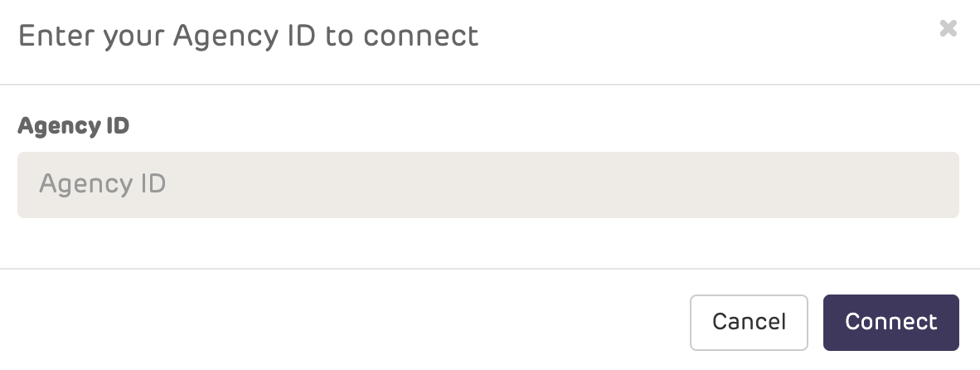
Task: Place the cursor in the Agency ID box
Action: (x=488, y=184)
